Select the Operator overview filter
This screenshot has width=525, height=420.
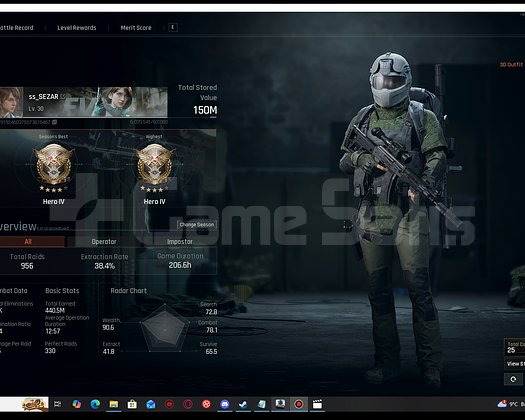tap(104, 241)
